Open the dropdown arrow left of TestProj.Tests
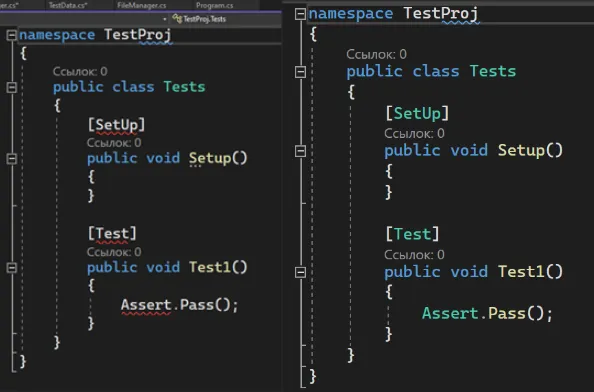Screen dimensions: 594x392 pos(164,19)
